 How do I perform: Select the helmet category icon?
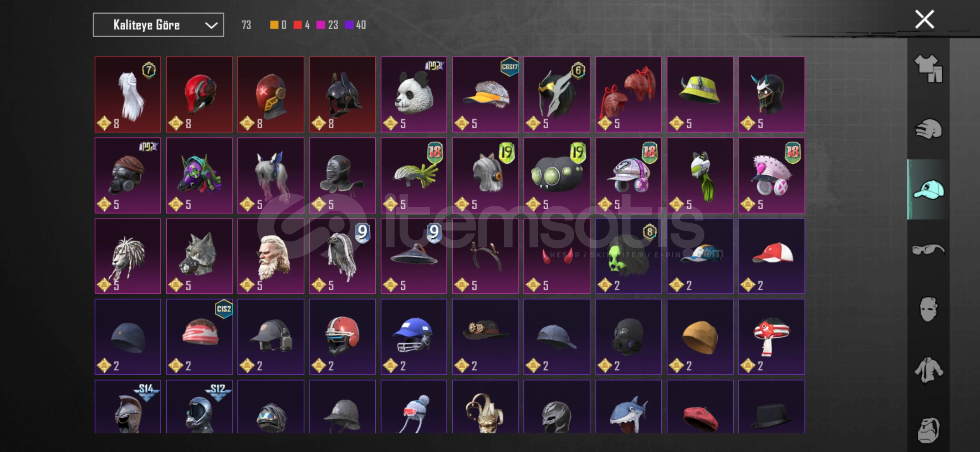(x=928, y=129)
